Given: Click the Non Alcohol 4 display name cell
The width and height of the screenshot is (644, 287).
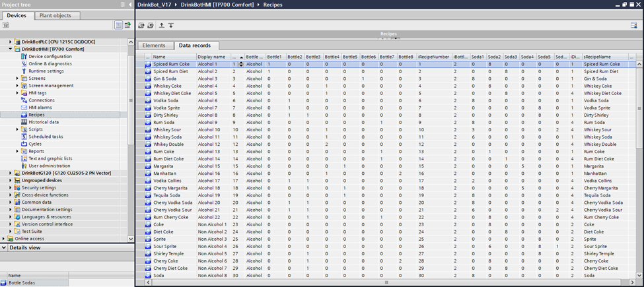Looking at the screenshot, I should click(x=213, y=246).
